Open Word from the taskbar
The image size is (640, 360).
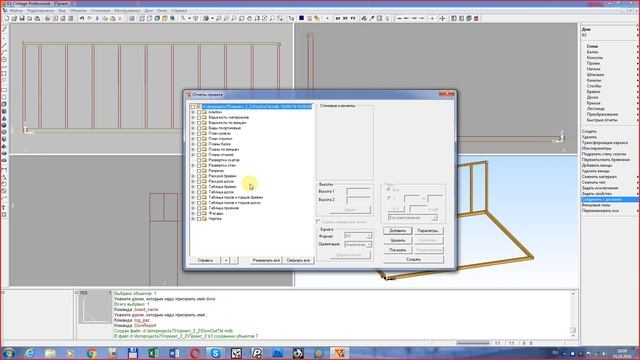coord(174,353)
